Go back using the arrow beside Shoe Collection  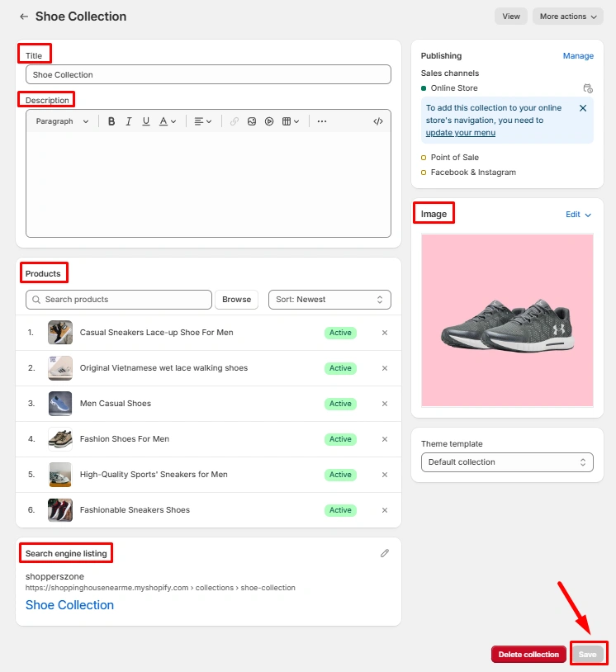pos(24,17)
